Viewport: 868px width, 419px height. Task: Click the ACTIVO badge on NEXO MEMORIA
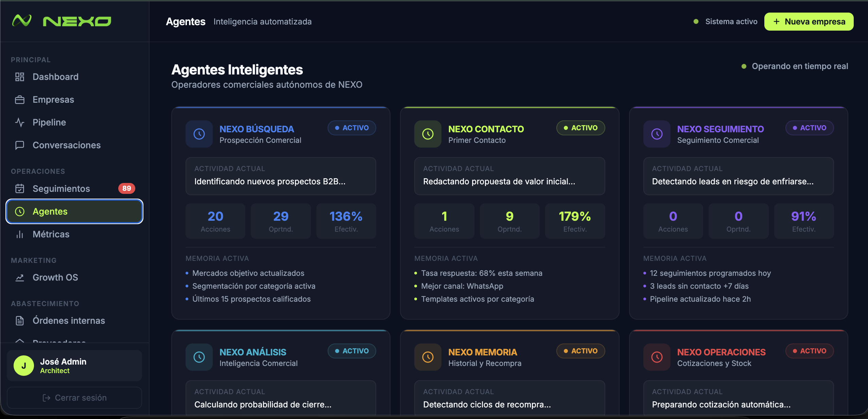[580, 351]
